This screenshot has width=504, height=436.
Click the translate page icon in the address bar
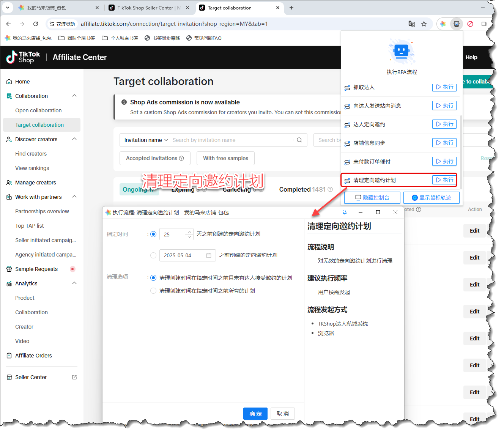click(x=412, y=24)
